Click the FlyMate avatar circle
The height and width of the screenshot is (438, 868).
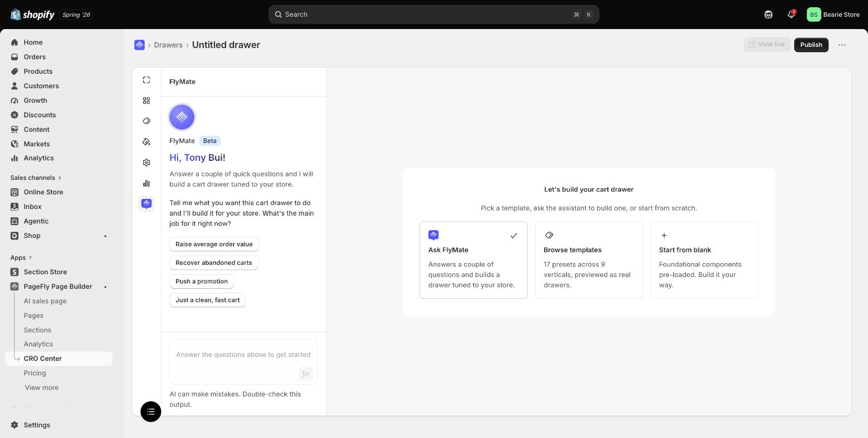(x=182, y=117)
